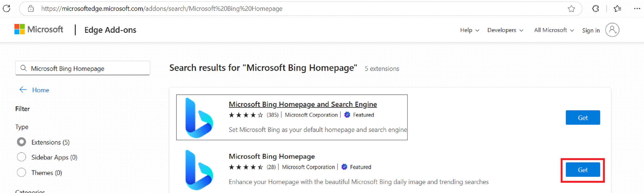Click the add-ons search input field

click(83, 68)
